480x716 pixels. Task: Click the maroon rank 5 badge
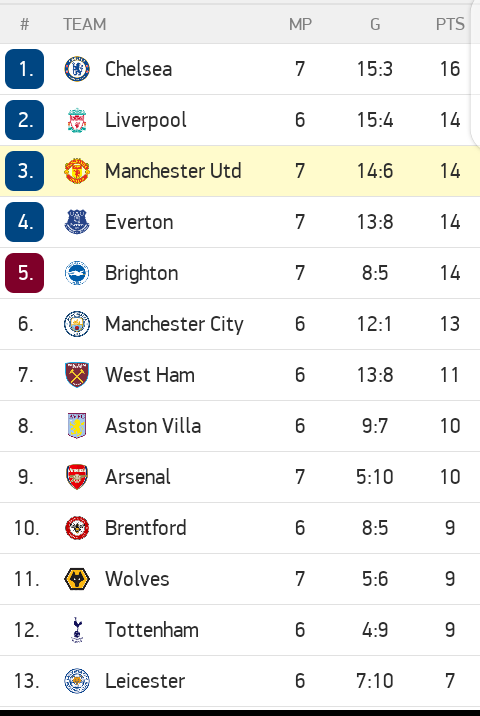click(25, 273)
